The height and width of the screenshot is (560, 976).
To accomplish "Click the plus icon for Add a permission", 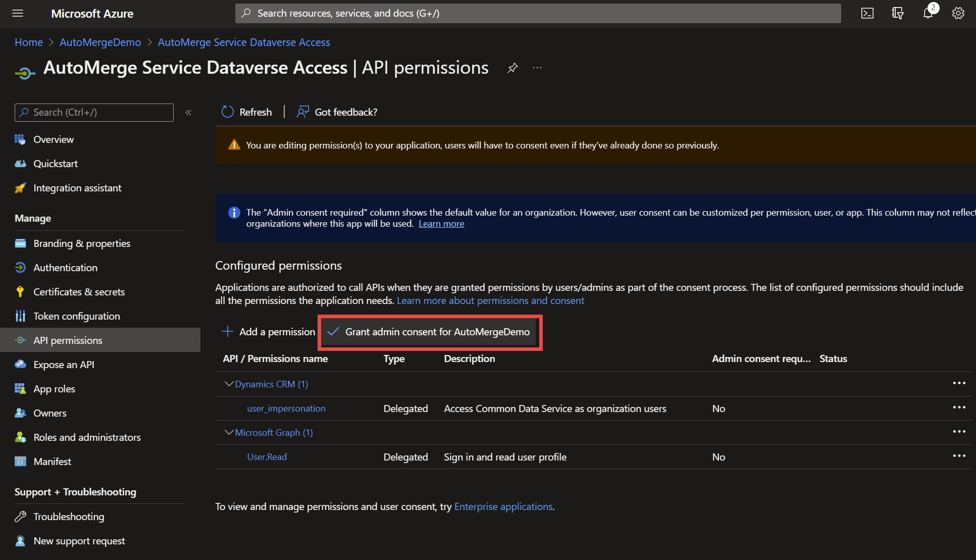I will [228, 332].
